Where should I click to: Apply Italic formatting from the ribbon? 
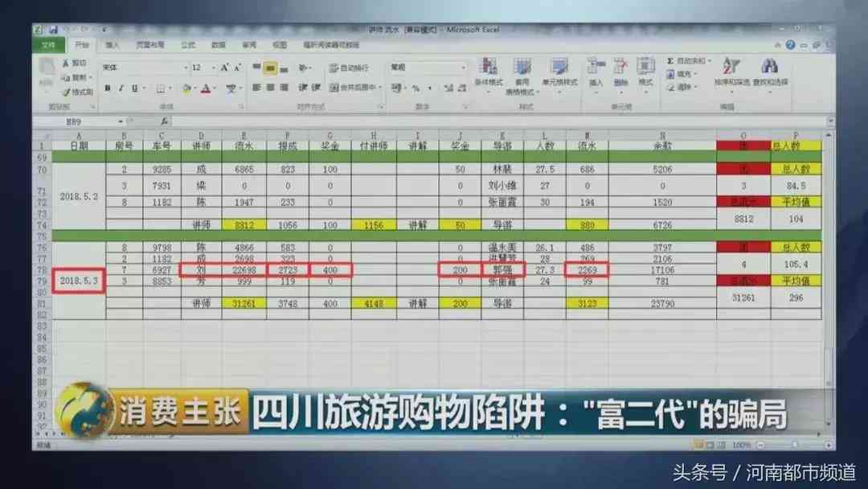point(121,88)
